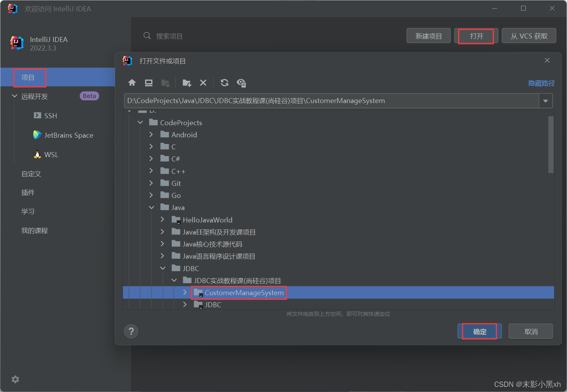Select the JDBC project under 实战教程课

(x=213, y=304)
